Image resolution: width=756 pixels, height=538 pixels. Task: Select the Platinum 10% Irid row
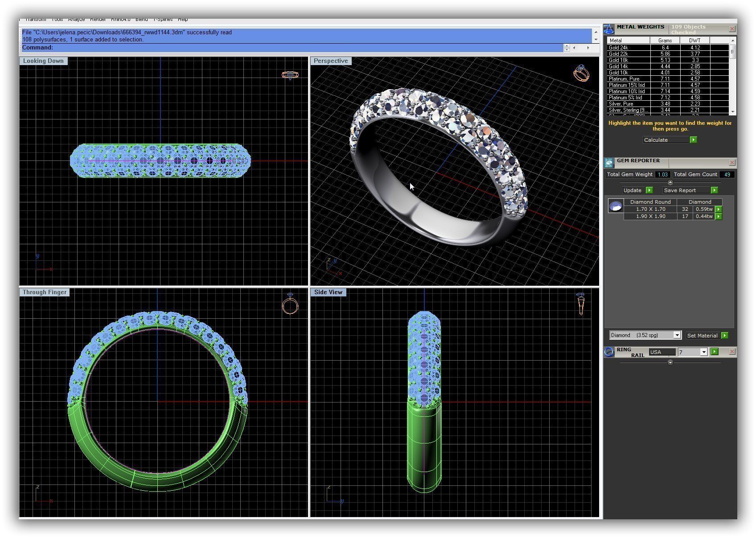(668, 91)
